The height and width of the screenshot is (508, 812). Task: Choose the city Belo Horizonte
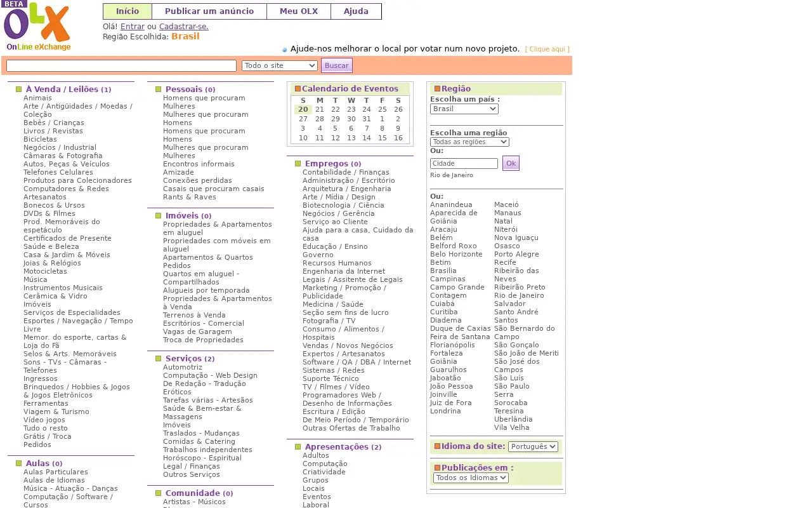tap(456, 254)
